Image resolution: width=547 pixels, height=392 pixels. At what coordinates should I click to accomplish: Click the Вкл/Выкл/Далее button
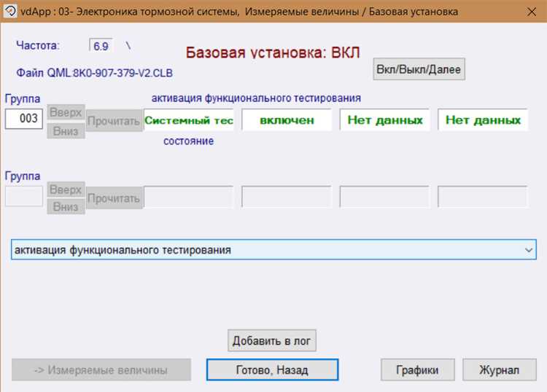click(419, 69)
